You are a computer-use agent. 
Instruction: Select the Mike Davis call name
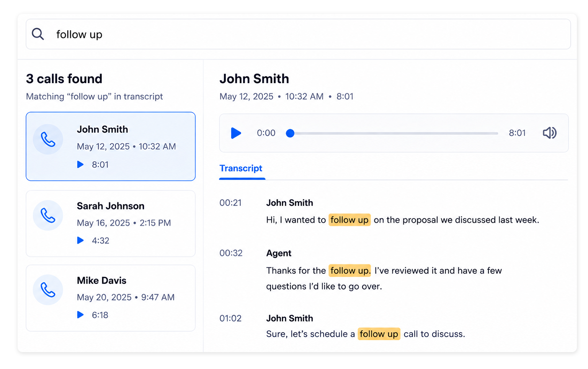(x=101, y=280)
